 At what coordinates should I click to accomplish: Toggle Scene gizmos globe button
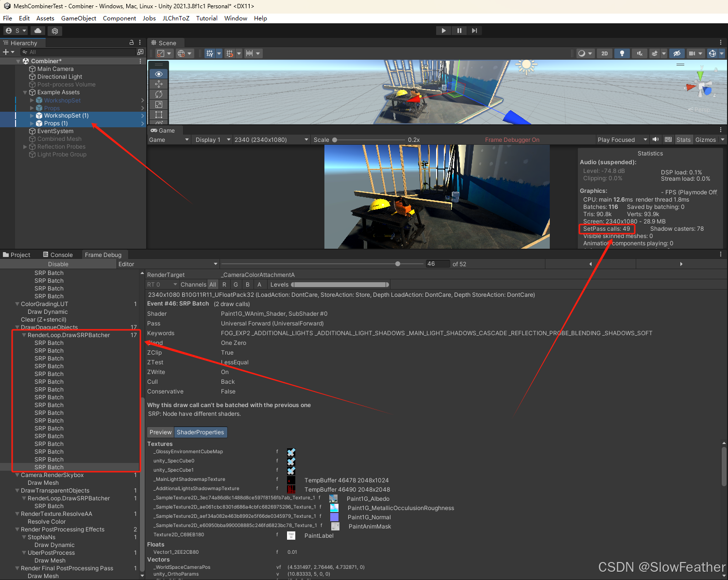[x=712, y=53]
